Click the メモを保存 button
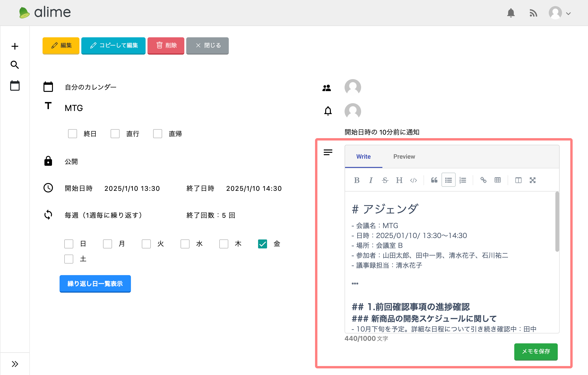The image size is (588, 375). [536, 351]
